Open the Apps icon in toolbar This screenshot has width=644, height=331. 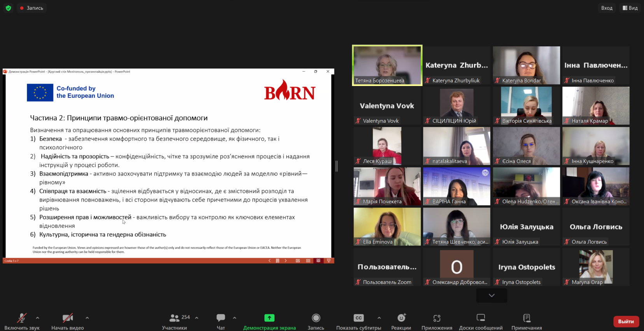pos(437,318)
